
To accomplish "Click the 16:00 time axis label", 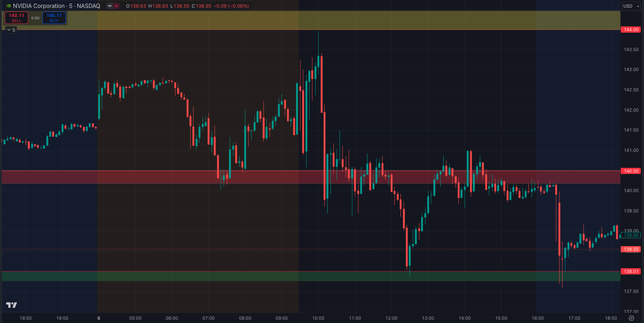I will click(x=537, y=318).
